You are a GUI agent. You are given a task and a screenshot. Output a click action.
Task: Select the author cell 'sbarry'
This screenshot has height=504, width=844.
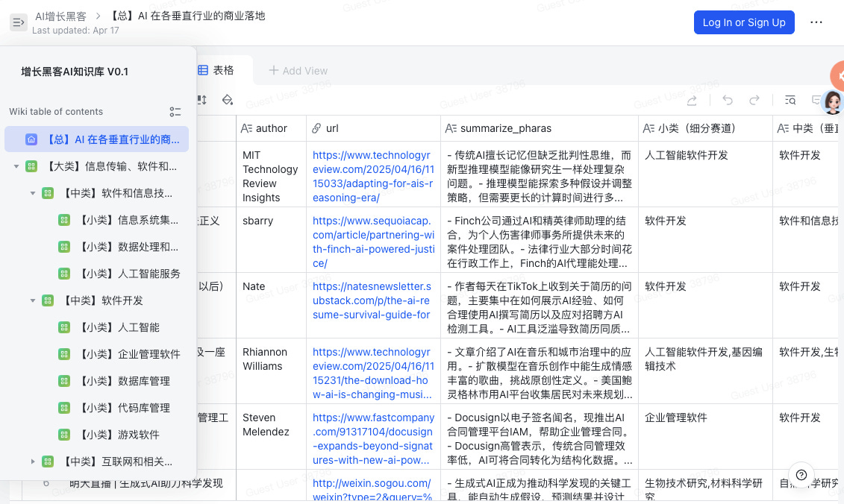point(272,240)
